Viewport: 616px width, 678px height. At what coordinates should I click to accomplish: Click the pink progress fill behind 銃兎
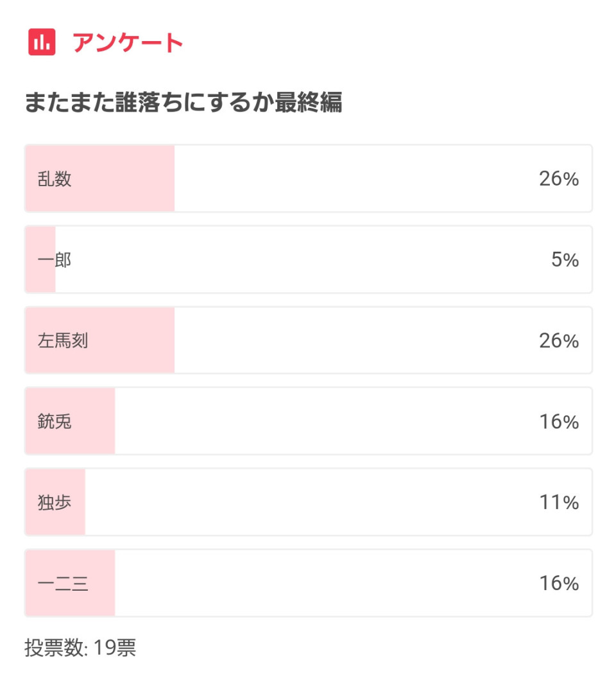70,421
